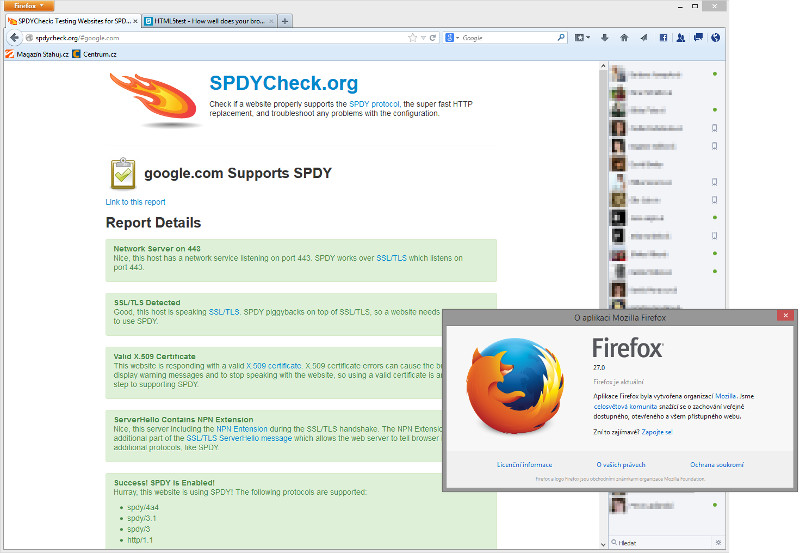Click the Firefox globe logo in dialog
This screenshot has height=553, width=800.
click(x=515, y=387)
